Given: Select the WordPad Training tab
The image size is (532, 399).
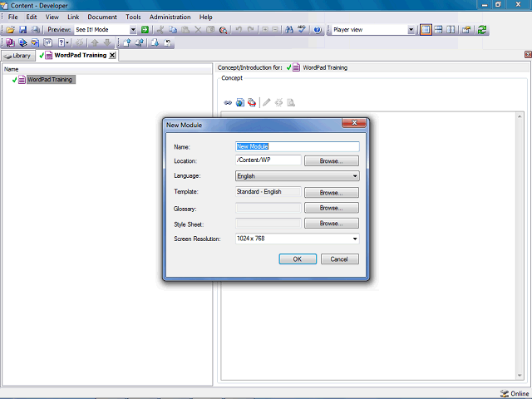Looking at the screenshot, I should coord(76,56).
